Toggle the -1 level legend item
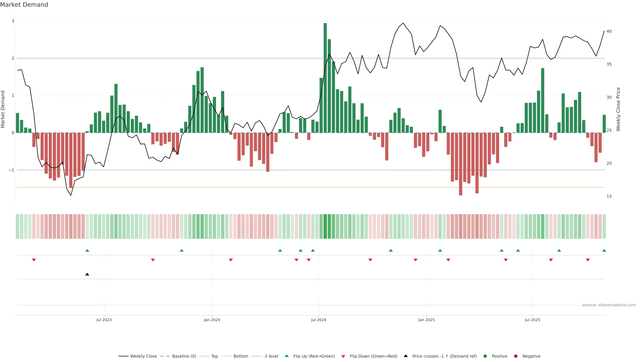Image resolution: width=644 pixels, height=362 pixels. pyautogui.click(x=271, y=356)
